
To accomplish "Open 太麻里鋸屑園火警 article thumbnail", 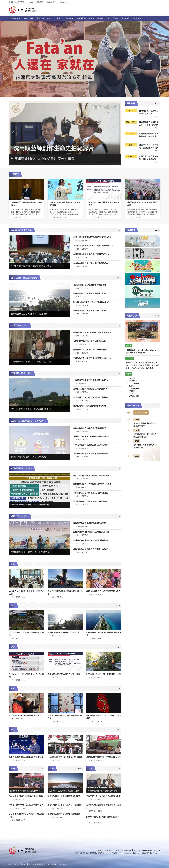I will (65, 579).
